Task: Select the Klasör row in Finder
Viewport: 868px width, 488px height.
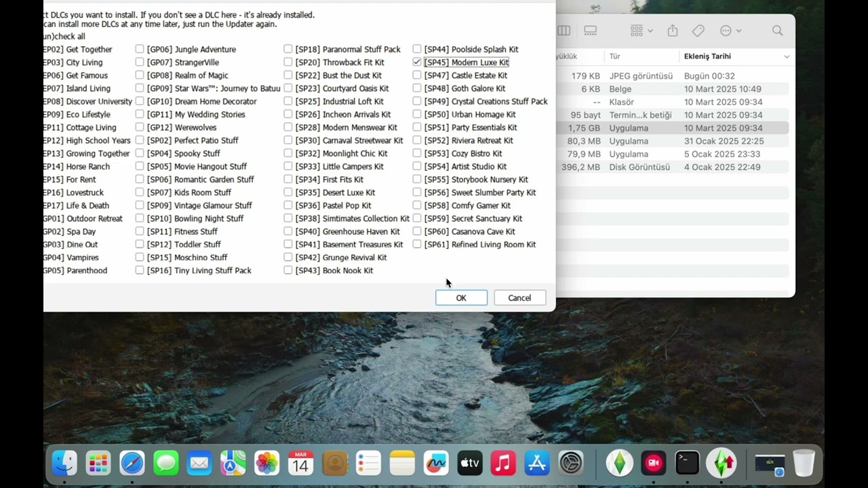Action: pos(673,102)
